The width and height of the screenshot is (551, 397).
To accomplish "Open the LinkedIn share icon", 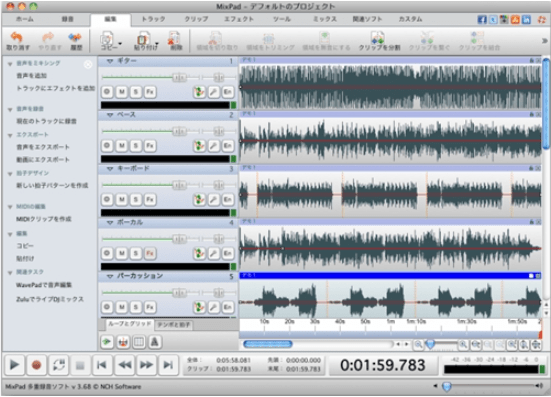I will coord(526,19).
